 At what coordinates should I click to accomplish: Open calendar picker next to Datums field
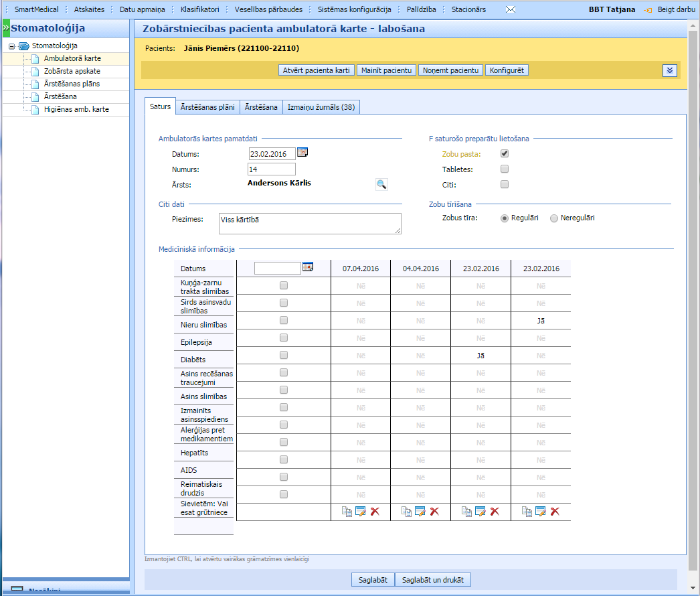pos(302,153)
